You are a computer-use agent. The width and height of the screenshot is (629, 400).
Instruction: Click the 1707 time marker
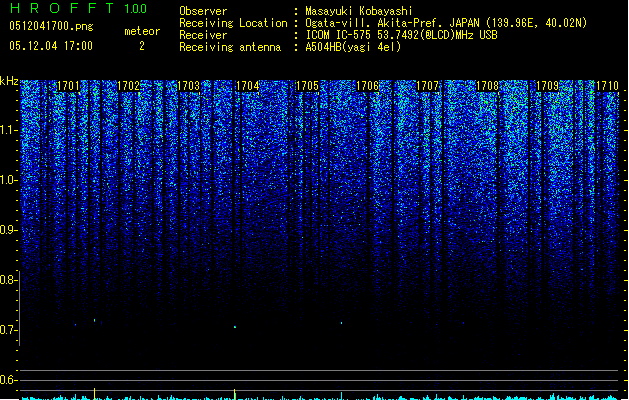(428, 86)
